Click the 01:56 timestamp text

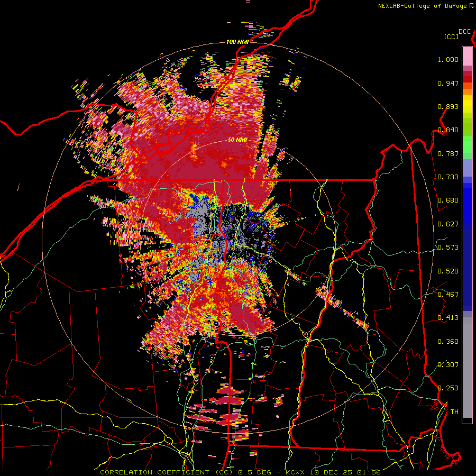369,472
